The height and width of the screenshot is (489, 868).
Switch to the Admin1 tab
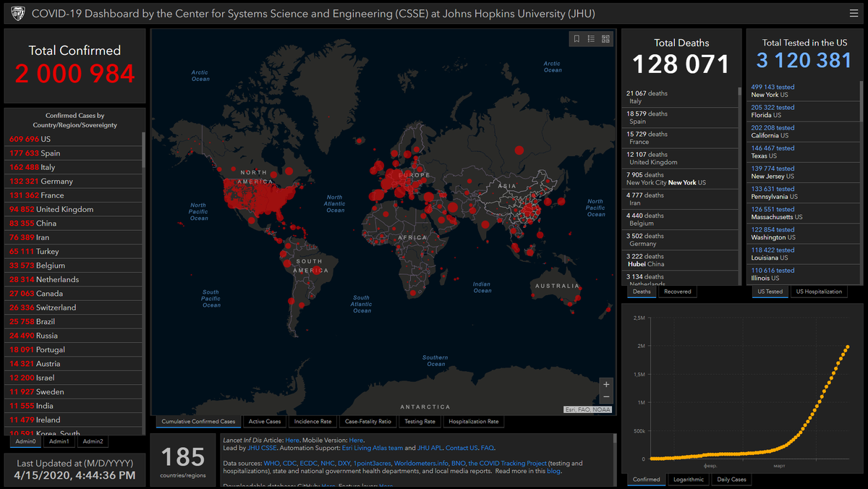tap(59, 441)
